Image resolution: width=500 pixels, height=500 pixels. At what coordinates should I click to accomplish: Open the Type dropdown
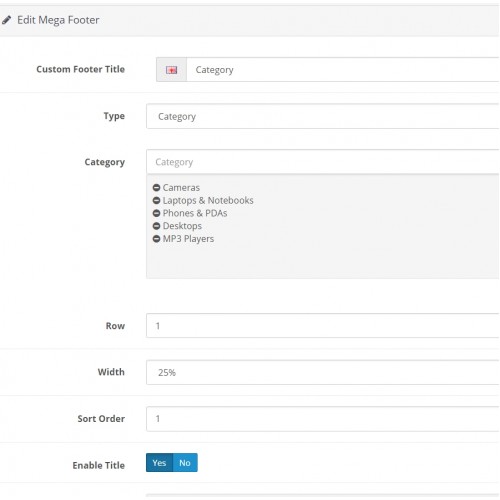click(x=323, y=116)
